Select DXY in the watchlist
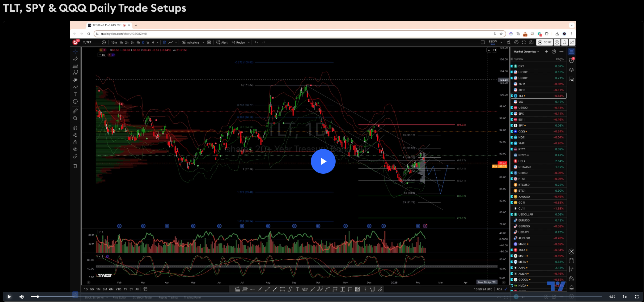This screenshot has width=644, height=302. (538, 66)
